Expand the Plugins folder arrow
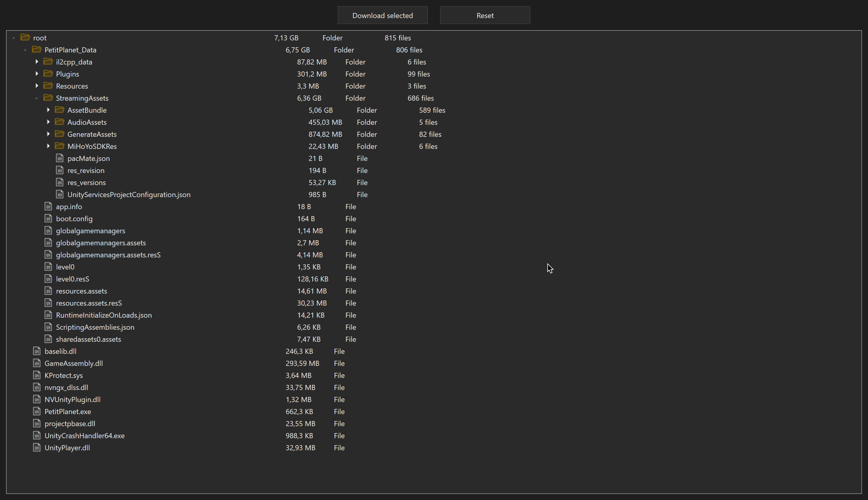The width and height of the screenshot is (868, 500). (37, 74)
